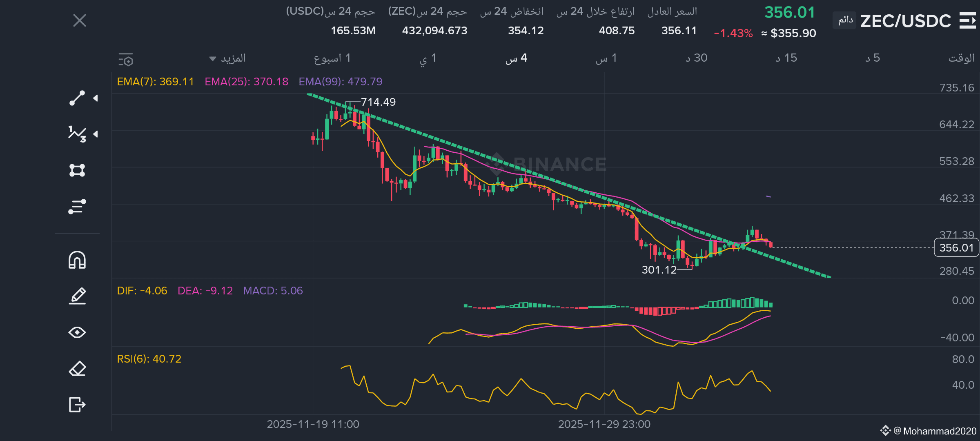Select the 1 اسبوع weekly interval

click(332, 58)
